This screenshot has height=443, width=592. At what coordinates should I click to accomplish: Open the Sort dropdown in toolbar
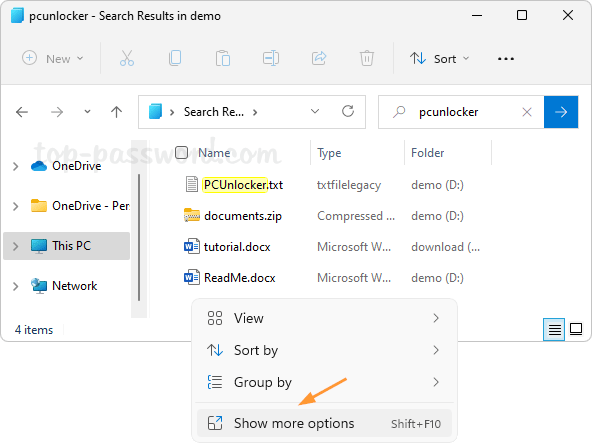tap(439, 59)
